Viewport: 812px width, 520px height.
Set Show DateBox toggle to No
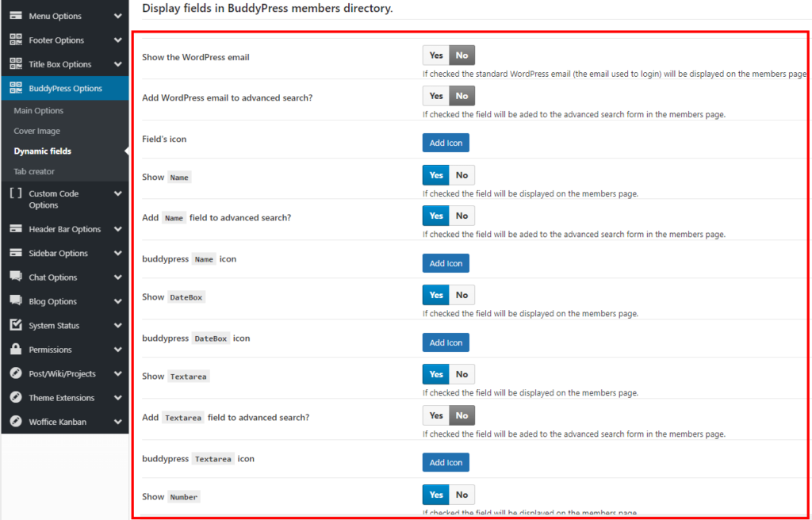462,295
